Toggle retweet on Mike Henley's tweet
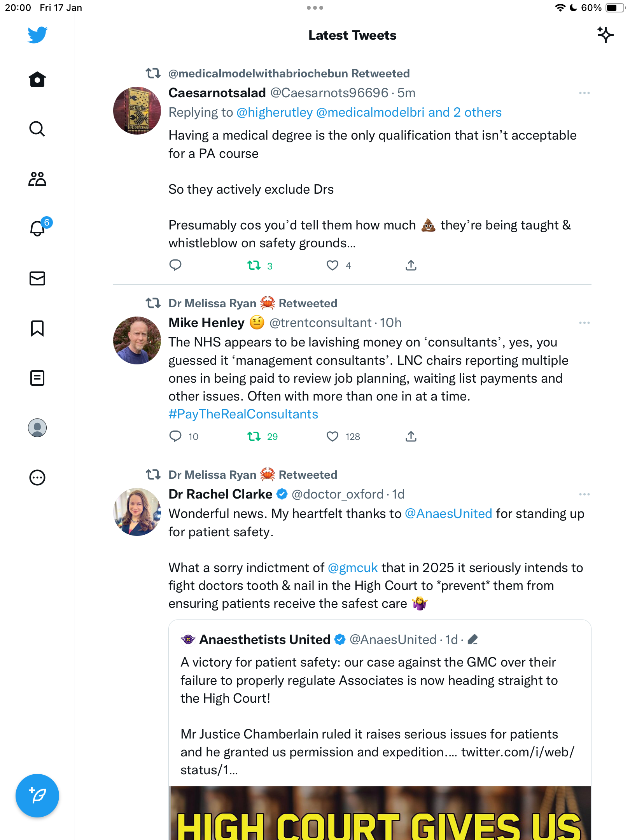Screen dimensions: 630x840 click(x=254, y=436)
